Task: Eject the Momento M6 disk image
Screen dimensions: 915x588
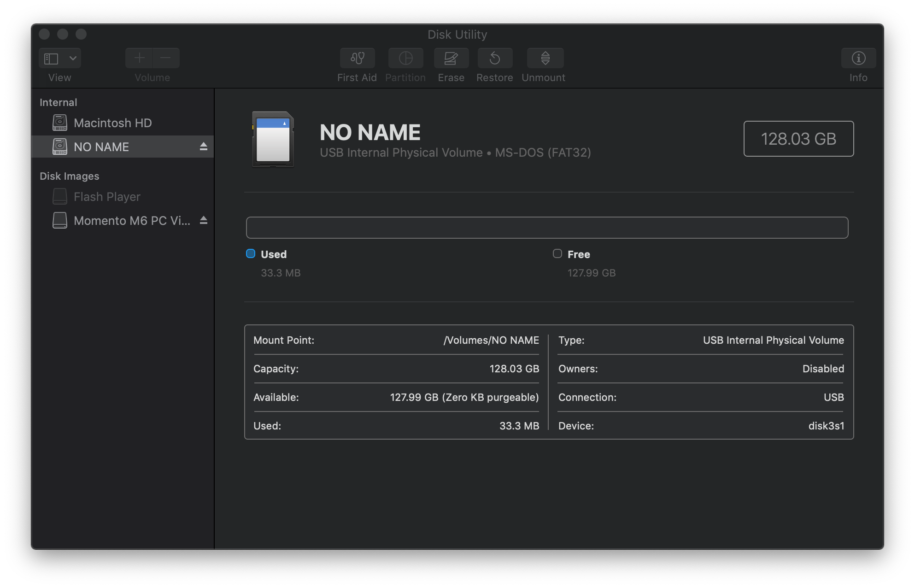Action: [203, 220]
